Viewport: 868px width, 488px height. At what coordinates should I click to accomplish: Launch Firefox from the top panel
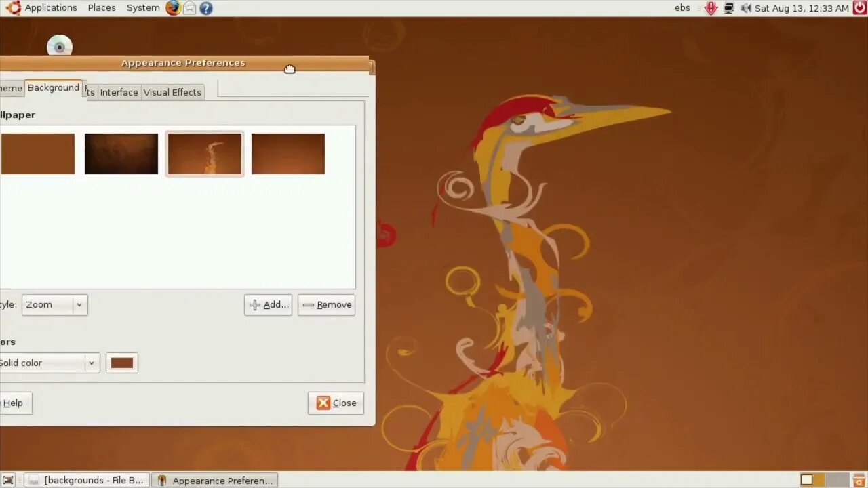tap(174, 8)
